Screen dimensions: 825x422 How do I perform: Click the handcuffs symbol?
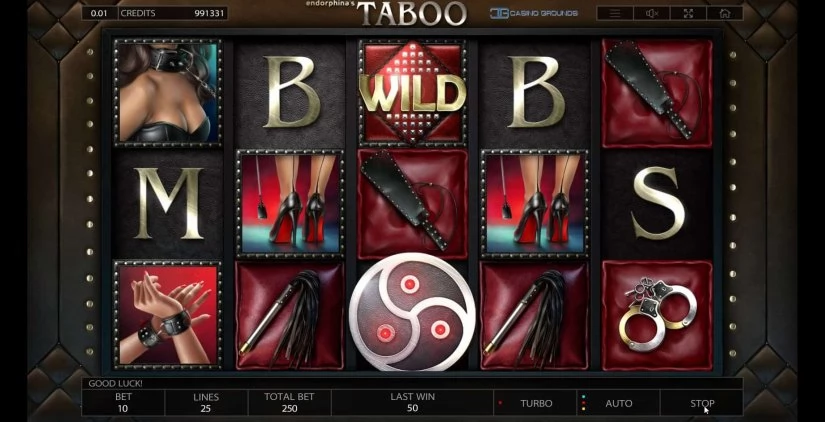pos(657,316)
